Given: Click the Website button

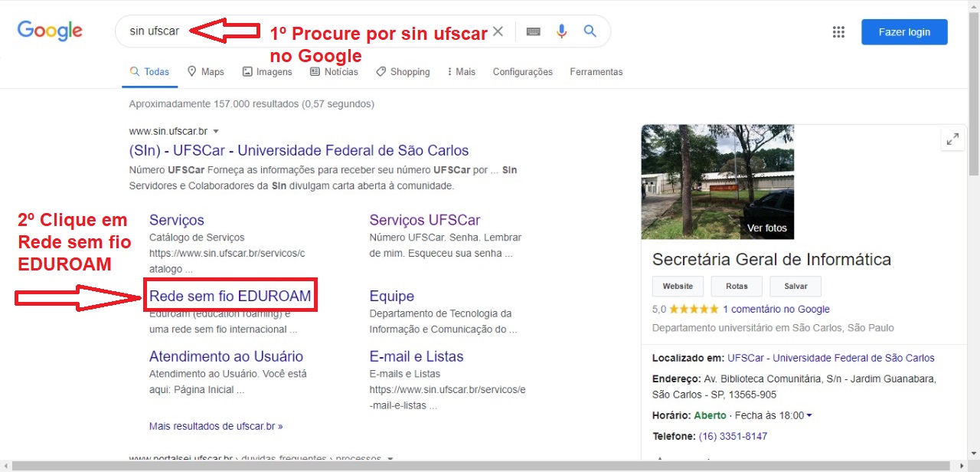Looking at the screenshot, I should point(678,286).
